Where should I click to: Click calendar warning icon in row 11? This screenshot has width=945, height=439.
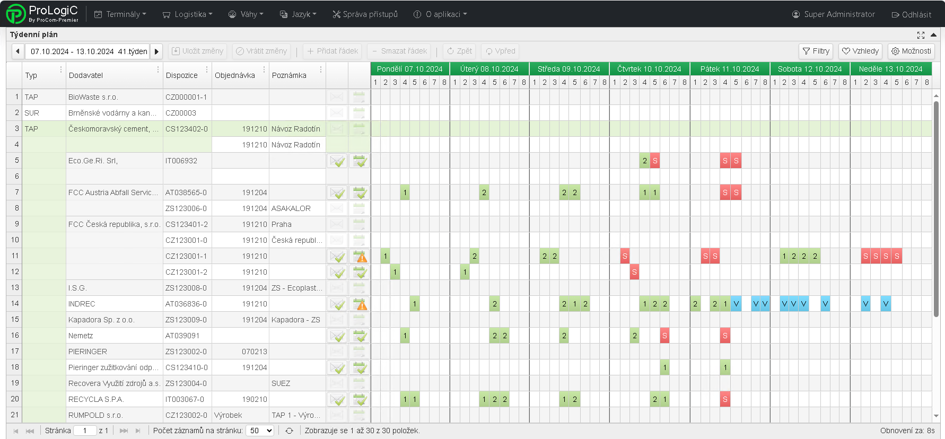tap(360, 256)
